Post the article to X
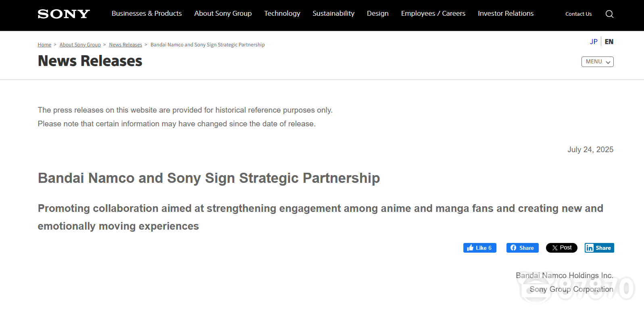 tap(561, 248)
